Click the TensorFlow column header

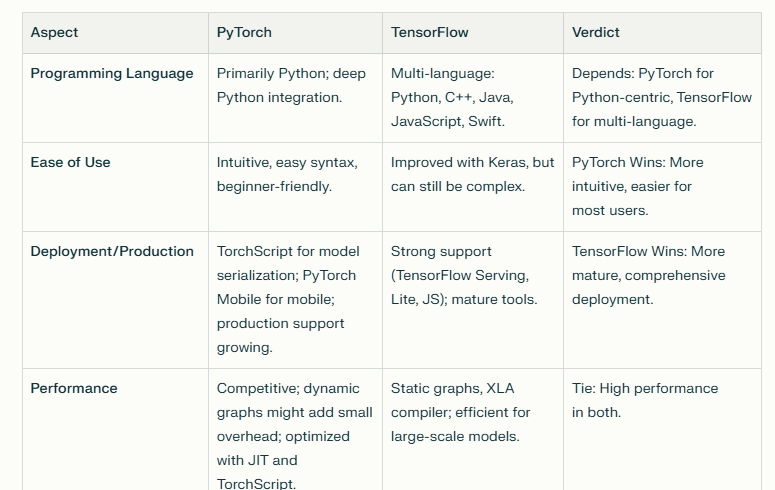(430, 32)
